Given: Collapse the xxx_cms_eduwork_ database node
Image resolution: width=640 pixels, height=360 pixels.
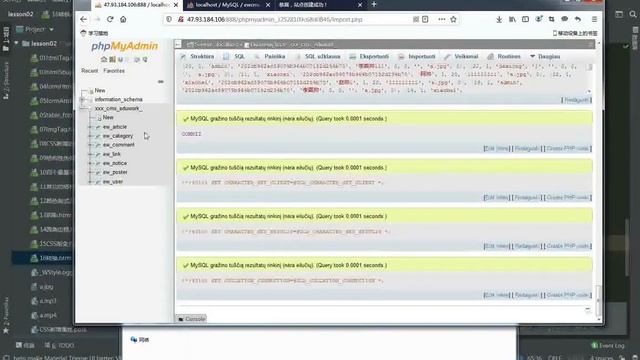Looking at the screenshot, I should pyautogui.click(x=83, y=109).
